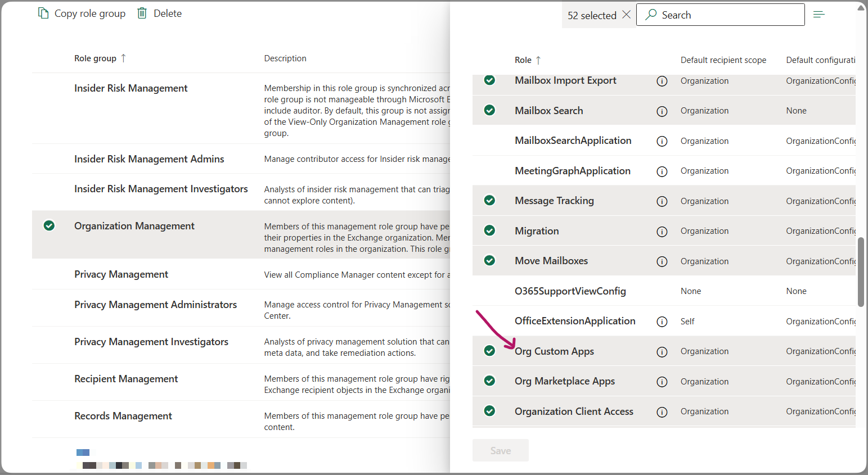Uncheck Organization Client Access role

(489, 411)
